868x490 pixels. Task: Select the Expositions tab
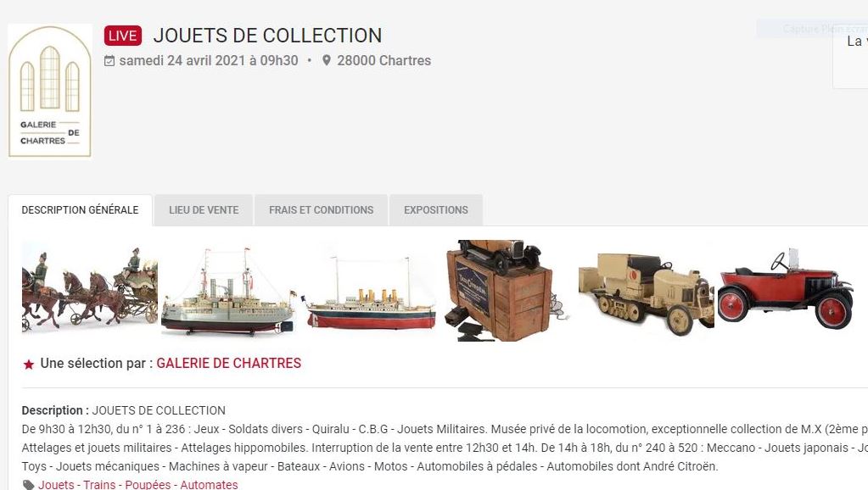(x=436, y=210)
